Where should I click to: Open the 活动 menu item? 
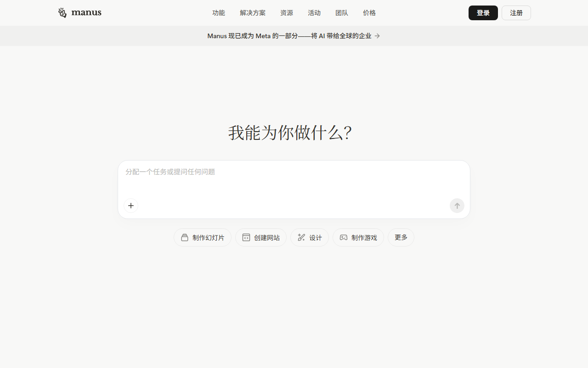(x=314, y=13)
